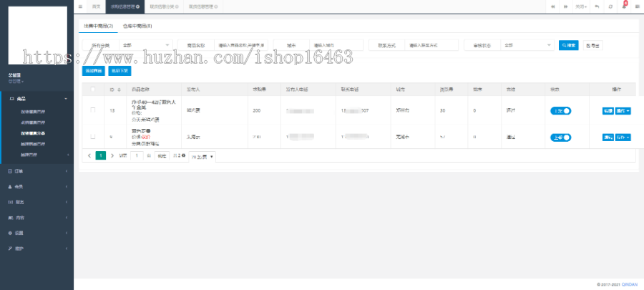This screenshot has height=290, width=644.
Task: Open the 20条/页 page size dropdown
Action: point(202,157)
